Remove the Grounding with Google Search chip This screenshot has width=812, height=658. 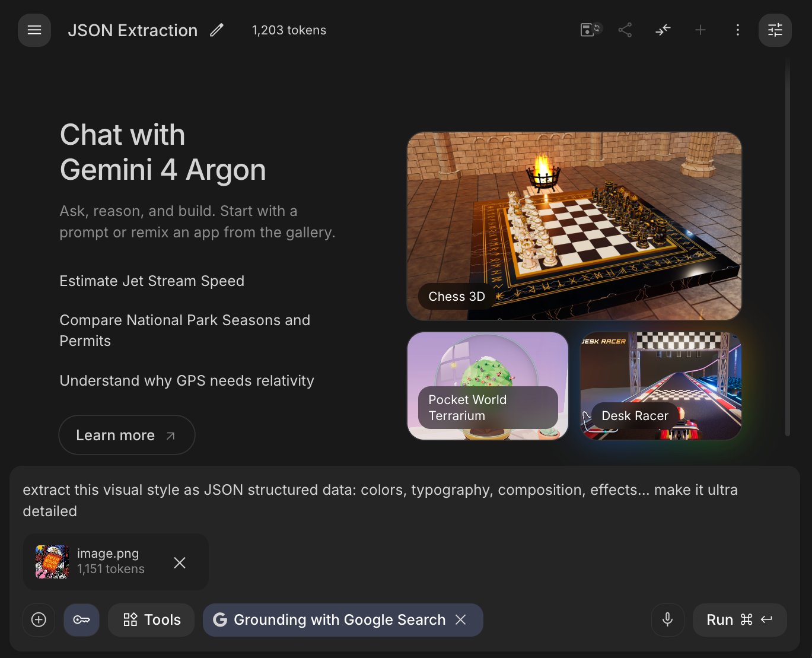point(461,619)
